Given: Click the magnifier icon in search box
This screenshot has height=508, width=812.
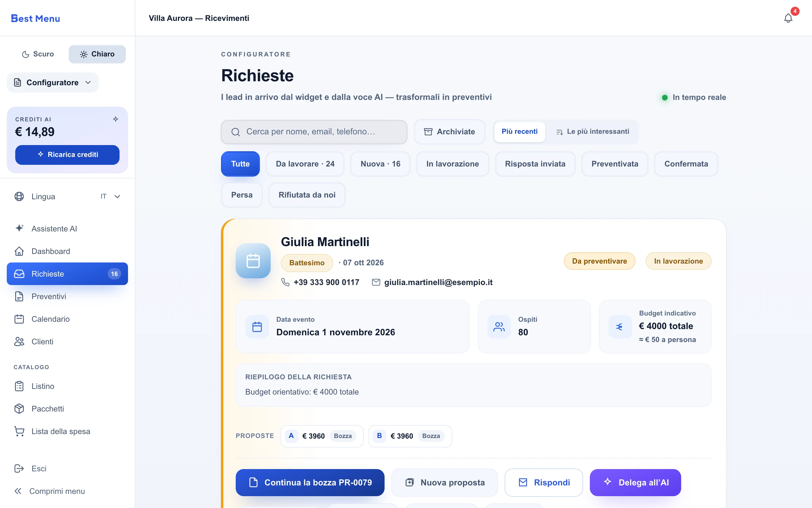Looking at the screenshot, I should pyautogui.click(x=235, y=132).
